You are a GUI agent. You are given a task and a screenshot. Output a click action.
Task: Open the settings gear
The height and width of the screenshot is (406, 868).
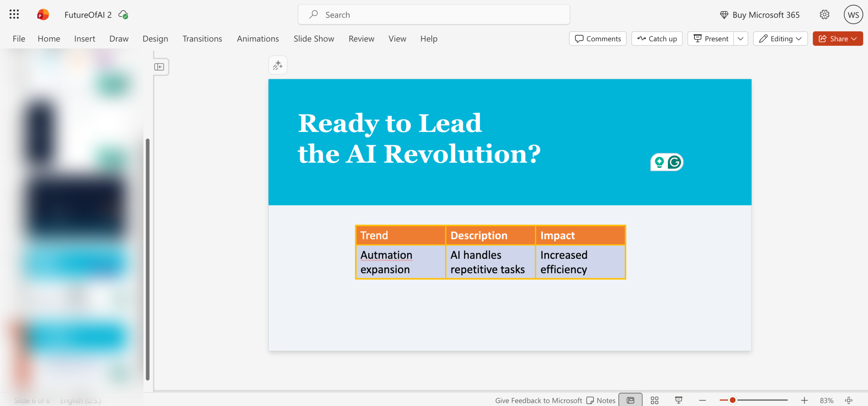pos(824,15)
